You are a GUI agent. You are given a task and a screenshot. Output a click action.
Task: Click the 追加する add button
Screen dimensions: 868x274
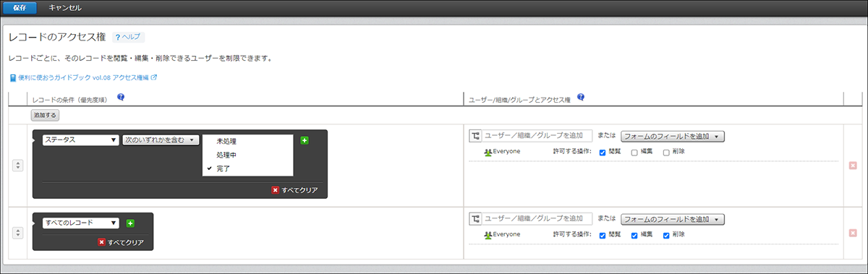(45, 115)
